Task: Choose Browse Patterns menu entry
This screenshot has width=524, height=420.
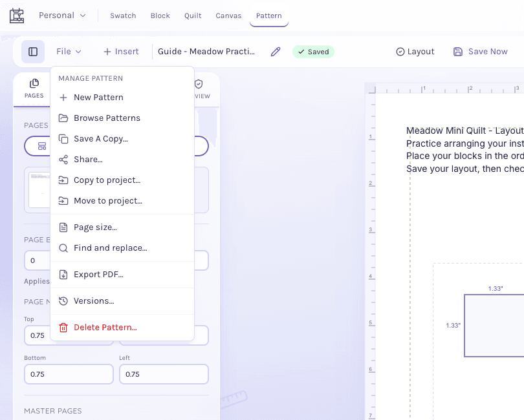Action: click(x=122, y=118)
